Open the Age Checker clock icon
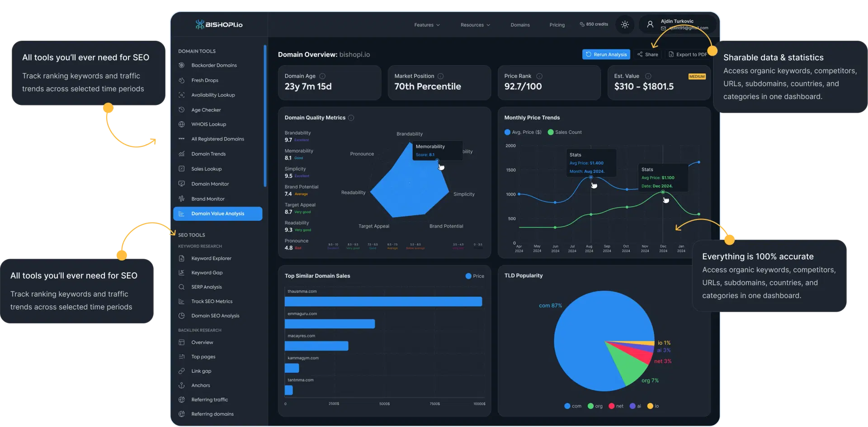Viewport: 868px width, 427px height. [x=181, y=110]
